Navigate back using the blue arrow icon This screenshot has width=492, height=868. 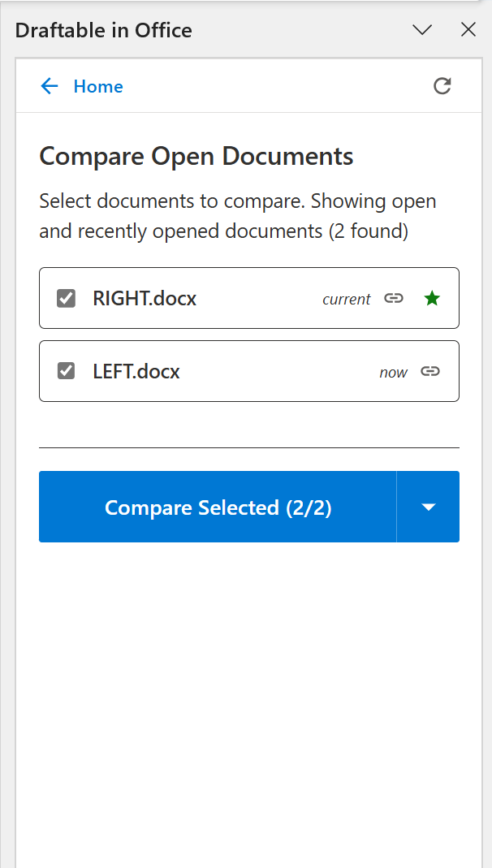click(50, 85)
